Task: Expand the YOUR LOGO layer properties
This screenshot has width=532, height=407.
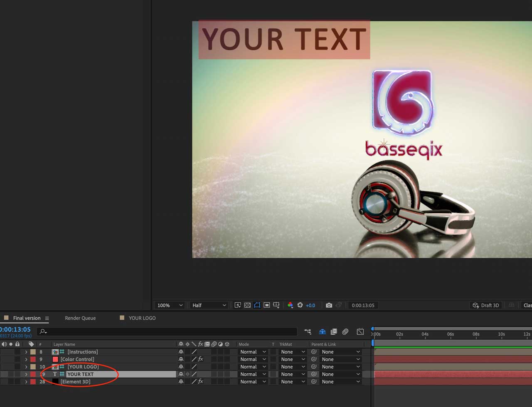Action: coord(26,367)
